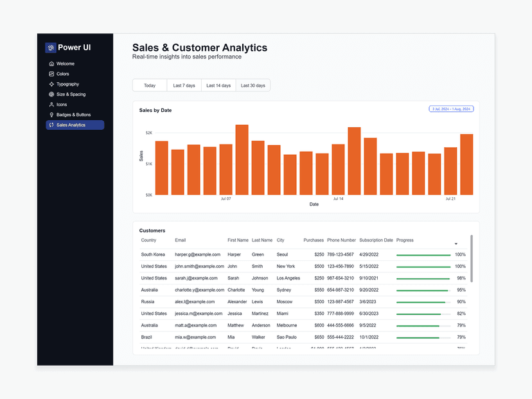Select the Welcome home icon in sidebar
This screenshot has width=532, height=399.
51,63
